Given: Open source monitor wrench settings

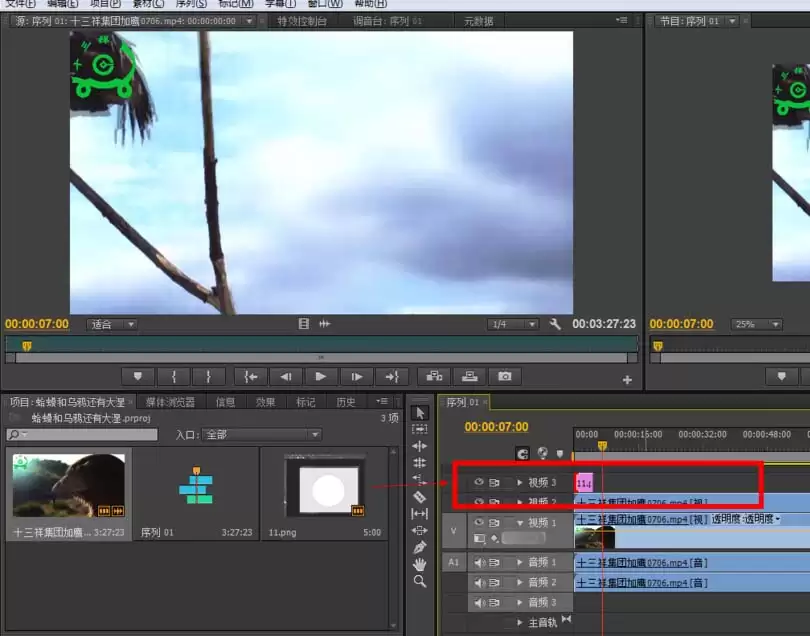Looking at the screenshot, I should click(555, 324).
